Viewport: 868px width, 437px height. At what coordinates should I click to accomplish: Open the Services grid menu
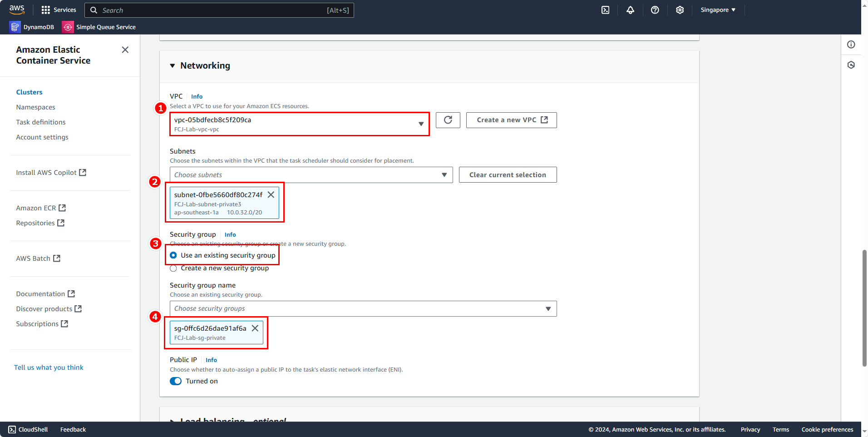(x=59, y=10)
